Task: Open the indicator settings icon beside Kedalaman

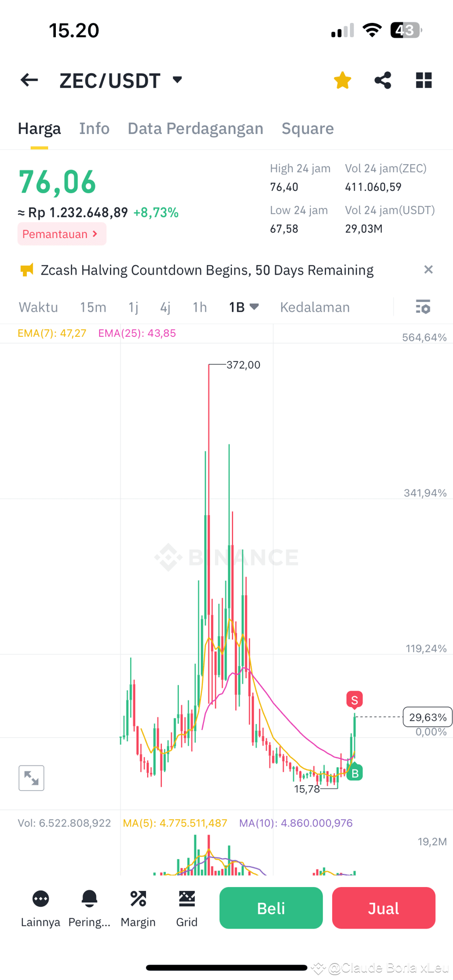Action: point(423,307)
